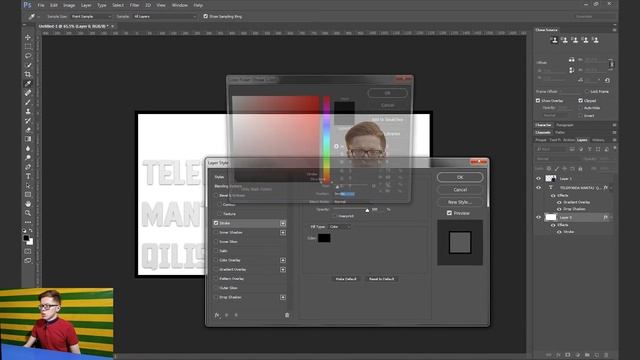
Task: Select the Quick Selection tool
Action: 28,65
